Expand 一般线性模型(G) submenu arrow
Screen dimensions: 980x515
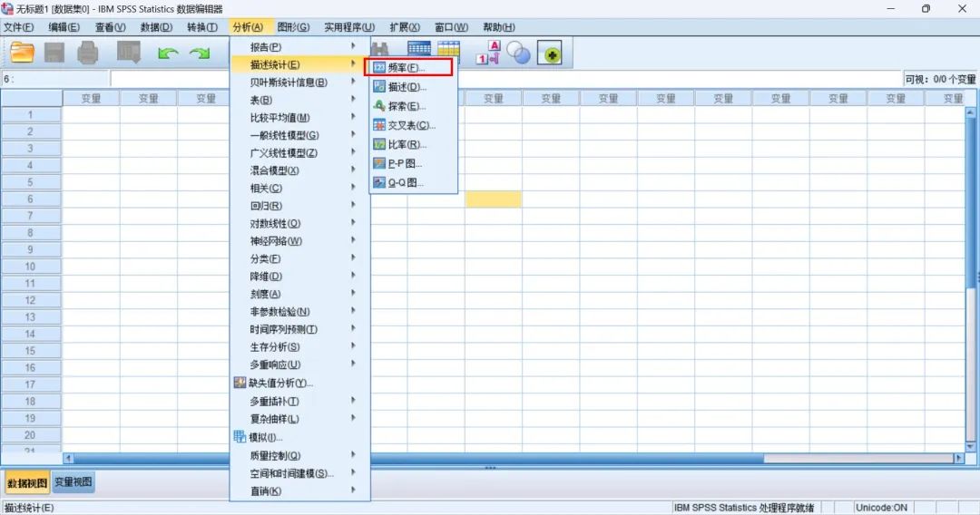(353, 135)
